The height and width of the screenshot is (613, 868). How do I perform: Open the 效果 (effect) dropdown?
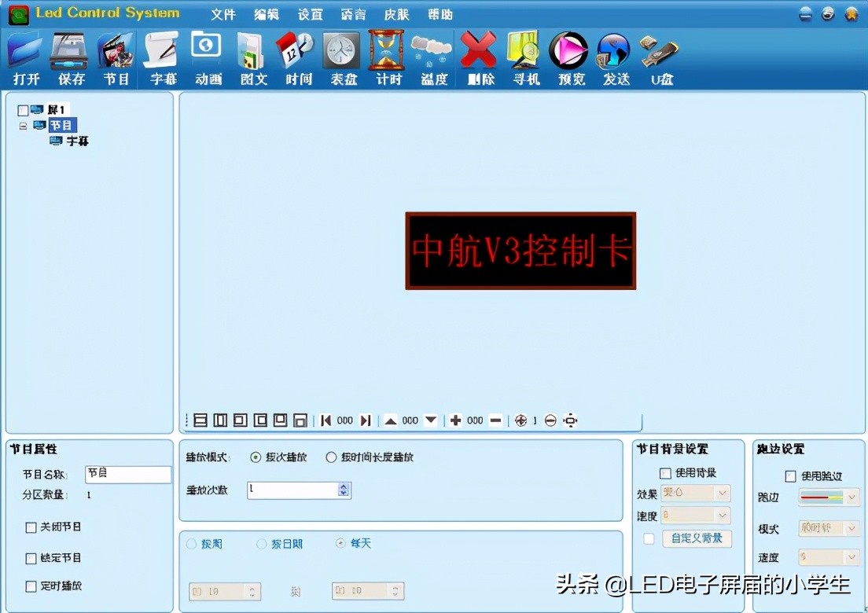(x=695, y=494)
